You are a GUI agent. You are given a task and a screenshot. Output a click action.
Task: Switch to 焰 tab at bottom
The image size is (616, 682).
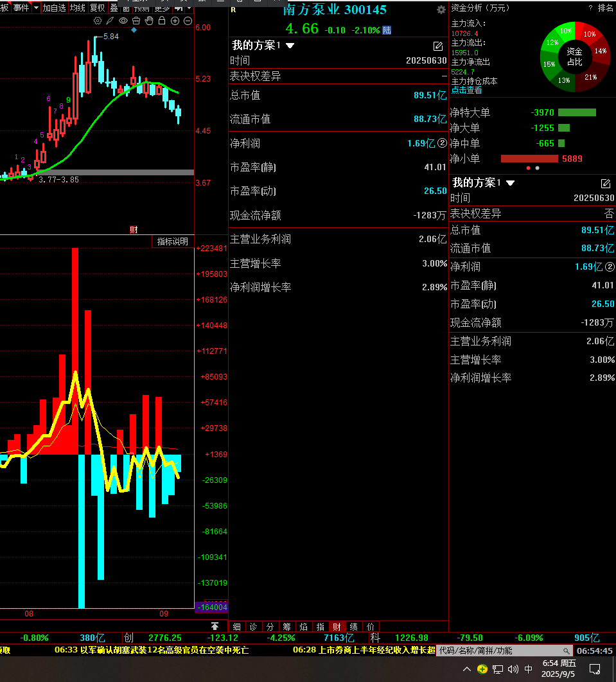(304, 627)
